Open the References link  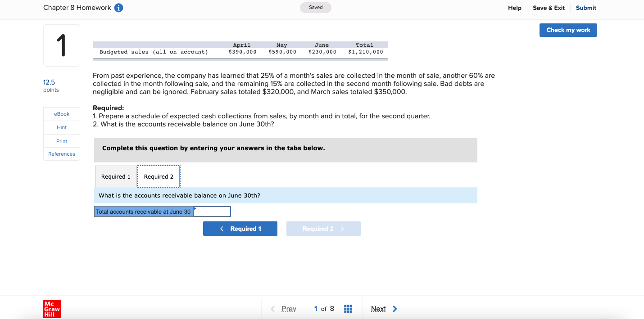click(62, 154)
